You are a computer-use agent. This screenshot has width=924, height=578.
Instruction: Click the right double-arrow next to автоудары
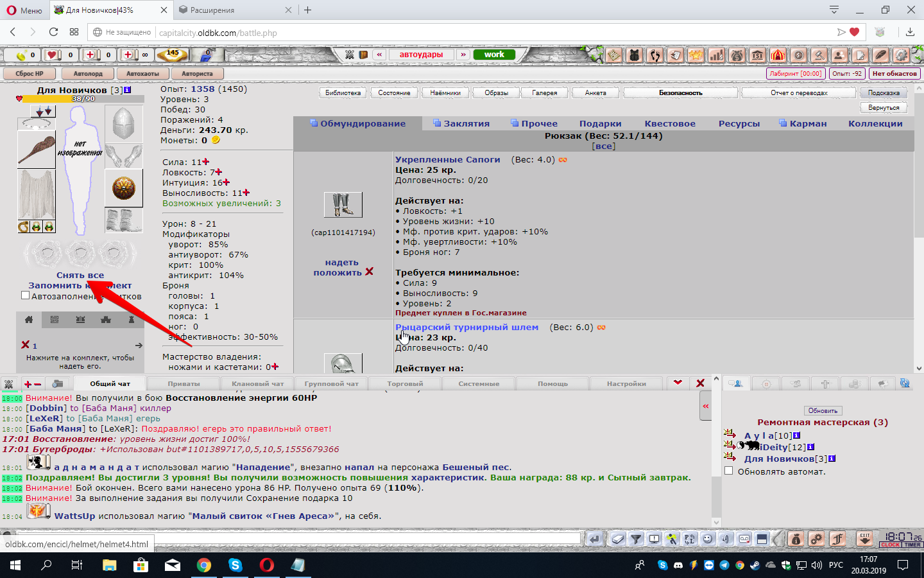(463, 55)
